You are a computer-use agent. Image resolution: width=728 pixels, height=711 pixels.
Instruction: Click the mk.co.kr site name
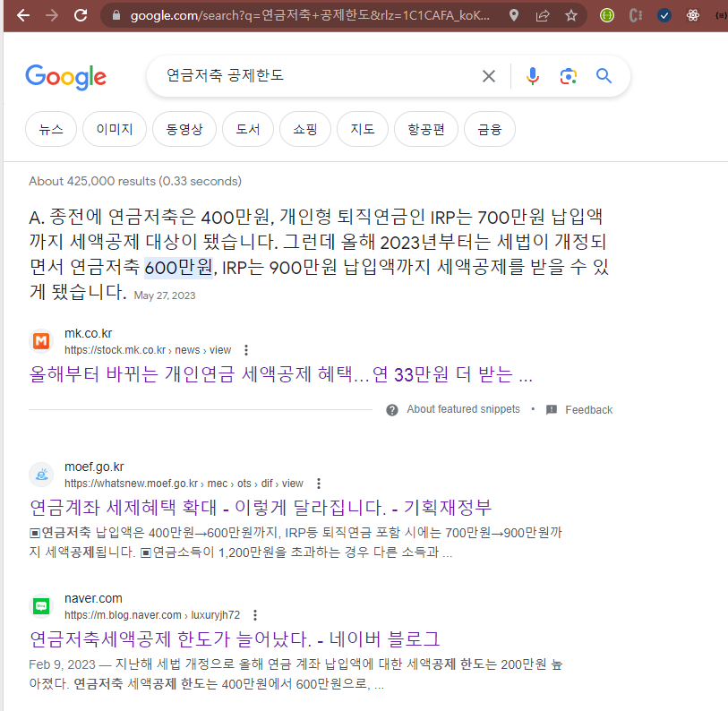pos(89,333)
